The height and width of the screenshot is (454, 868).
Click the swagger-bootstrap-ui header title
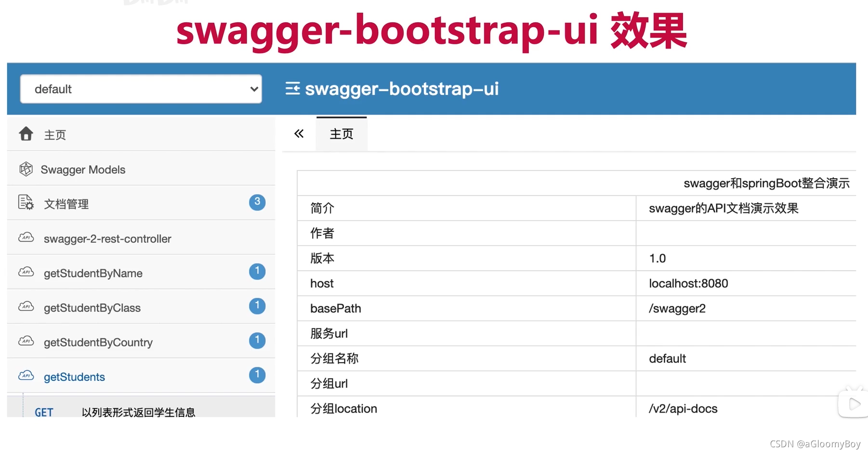[402, 89]
